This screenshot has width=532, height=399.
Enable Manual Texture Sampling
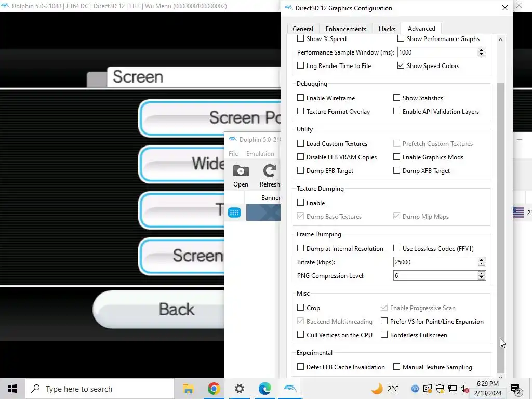pyautogui.click(x=396, y=367)
